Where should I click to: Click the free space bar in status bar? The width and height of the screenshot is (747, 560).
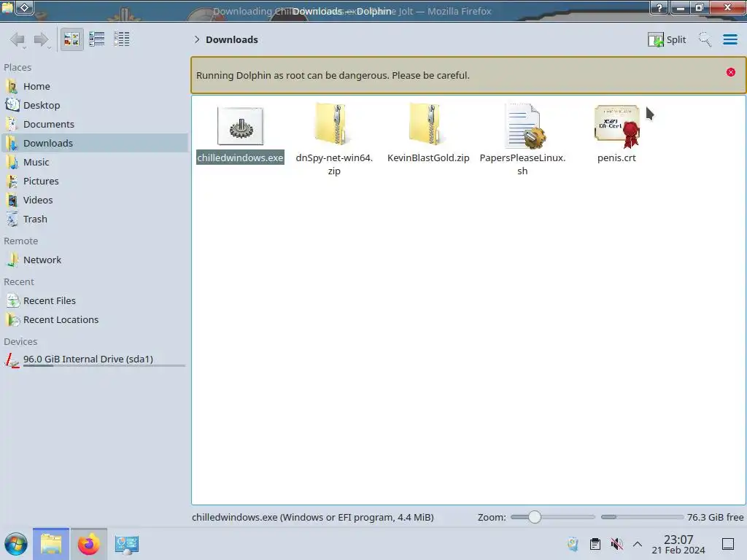click(x=642, y=517)
